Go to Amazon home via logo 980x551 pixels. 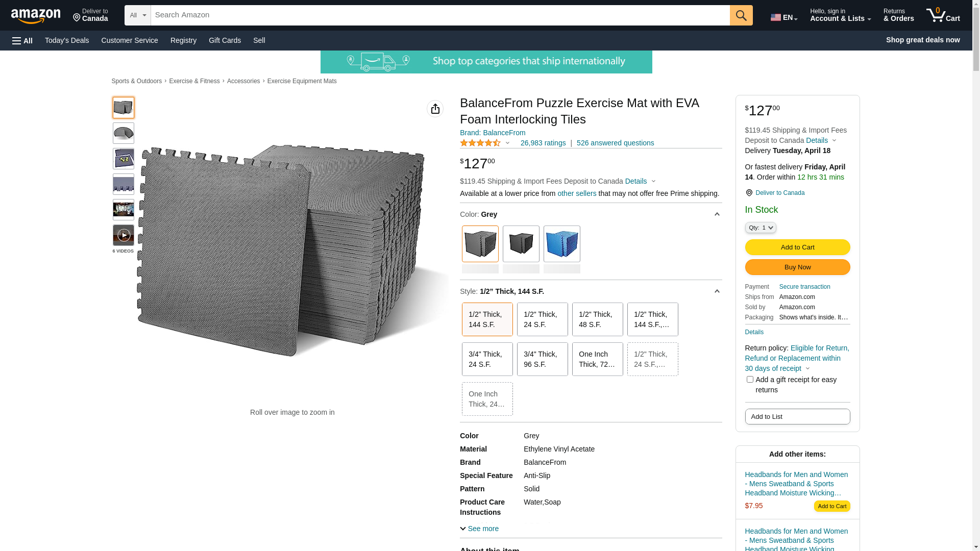[x=36, y=16]
